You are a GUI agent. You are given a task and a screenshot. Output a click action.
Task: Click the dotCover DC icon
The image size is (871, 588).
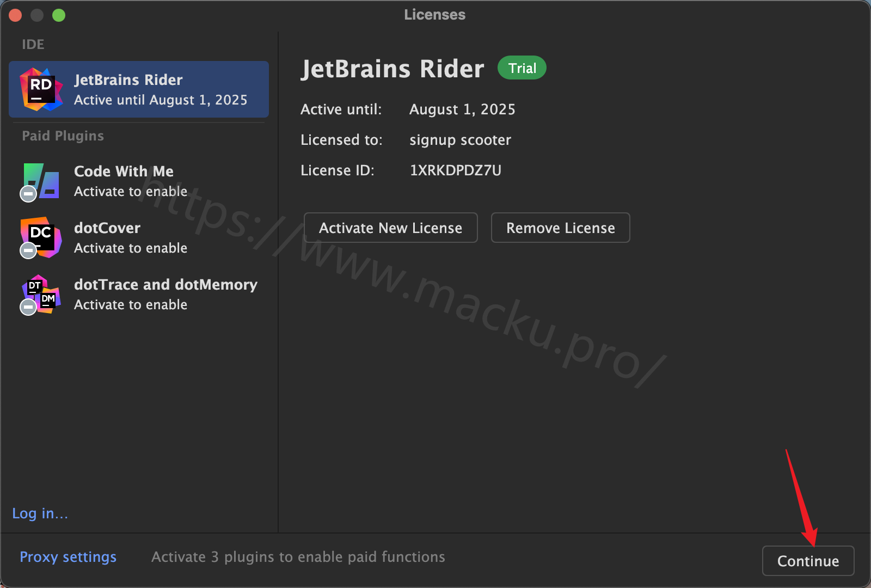(41, 237)
